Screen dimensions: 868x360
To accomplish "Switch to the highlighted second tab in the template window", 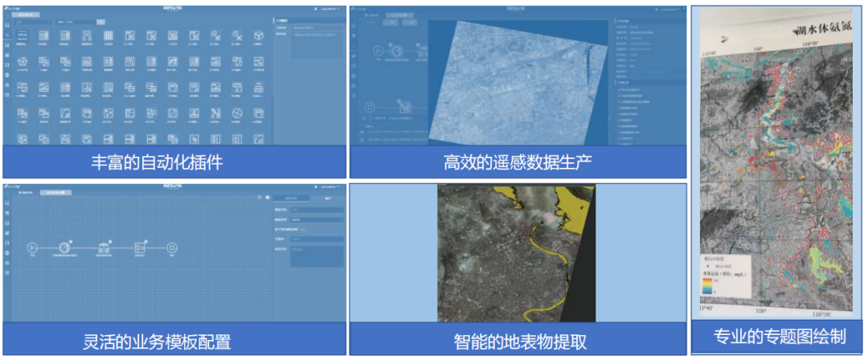I will pyautogui.click(x=56, y=193).
